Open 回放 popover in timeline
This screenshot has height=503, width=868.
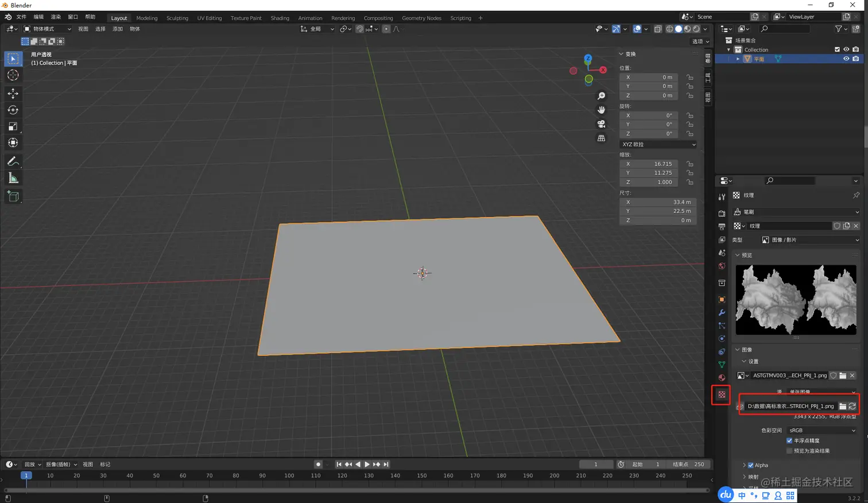coord(32,465)
